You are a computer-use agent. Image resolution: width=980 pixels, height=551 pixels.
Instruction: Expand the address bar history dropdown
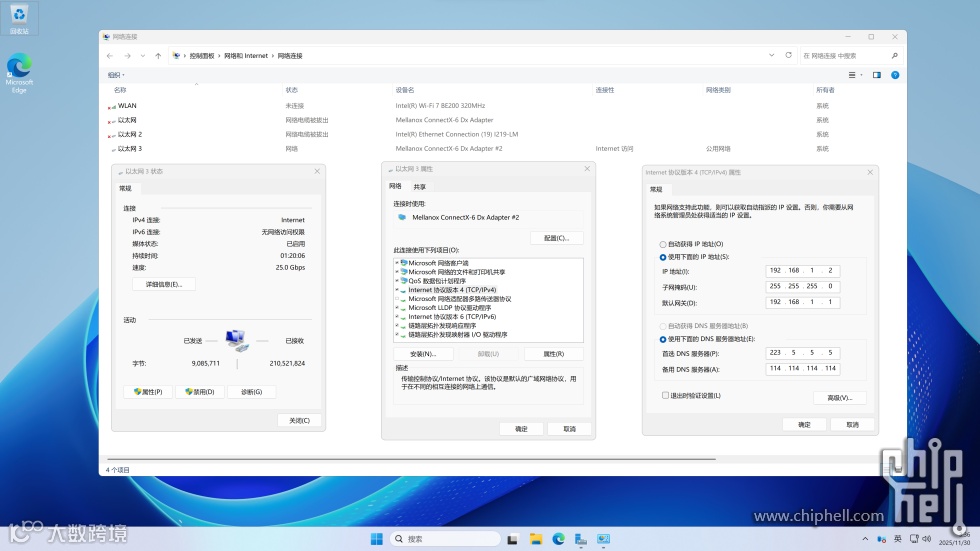pos(771,56)
